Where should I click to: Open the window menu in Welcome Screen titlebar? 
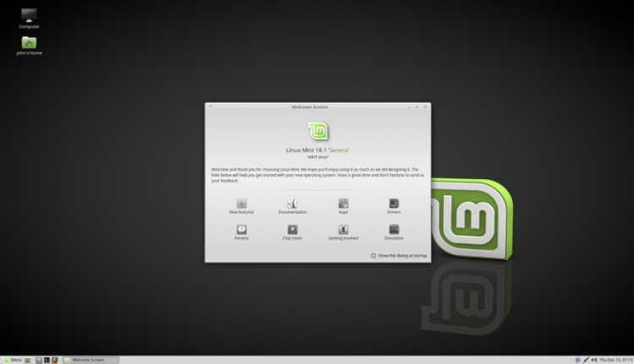(x=210, y=106)
